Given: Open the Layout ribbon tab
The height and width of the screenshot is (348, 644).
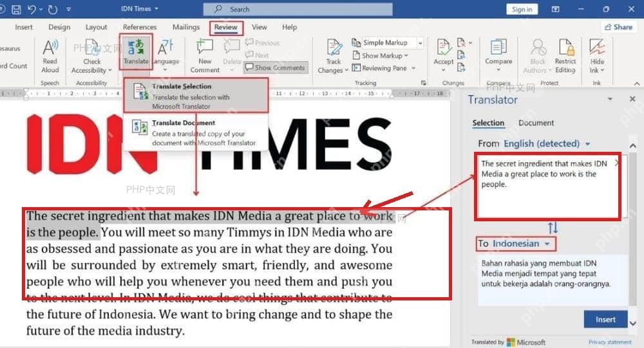Looking at the screenshot, I should click(x=96, y=27).
